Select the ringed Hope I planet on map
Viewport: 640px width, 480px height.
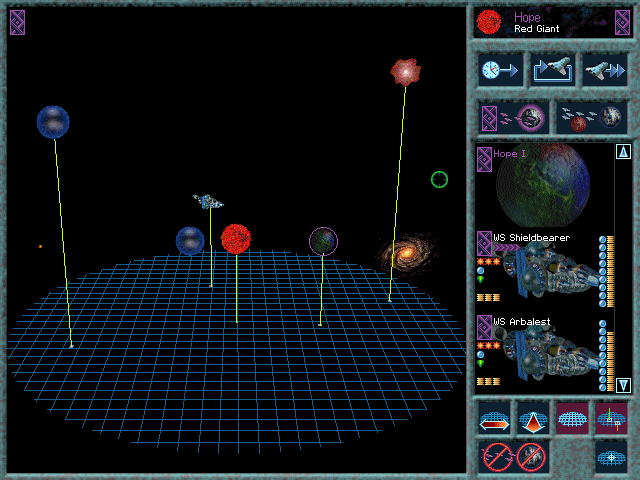(323, 242)
